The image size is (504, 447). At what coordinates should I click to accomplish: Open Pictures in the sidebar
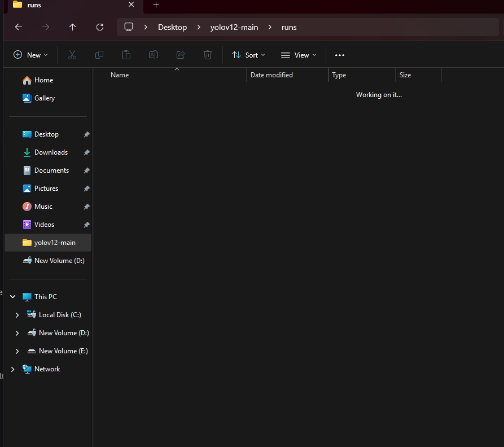[x=48, y=189]
